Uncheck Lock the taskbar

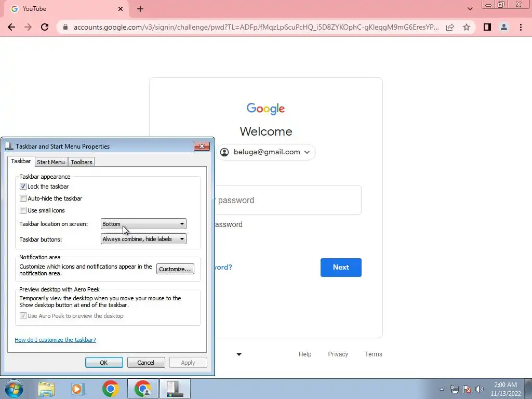coord(23,187)
